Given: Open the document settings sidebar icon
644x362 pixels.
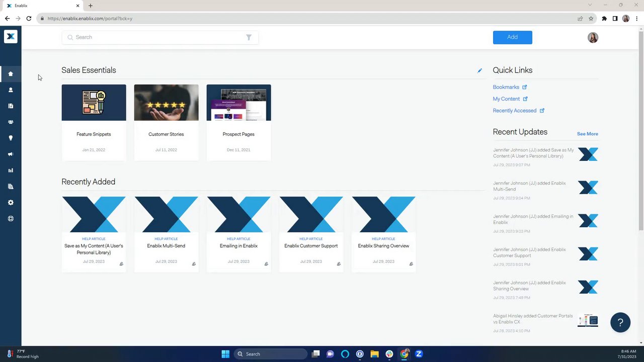Looking at the screenshot, I should (11, 187).
